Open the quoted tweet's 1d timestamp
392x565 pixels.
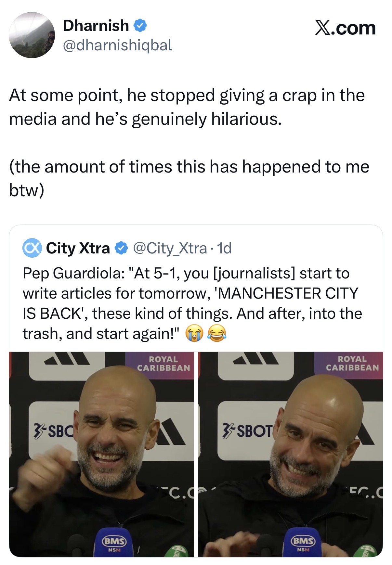click(224, 248)
